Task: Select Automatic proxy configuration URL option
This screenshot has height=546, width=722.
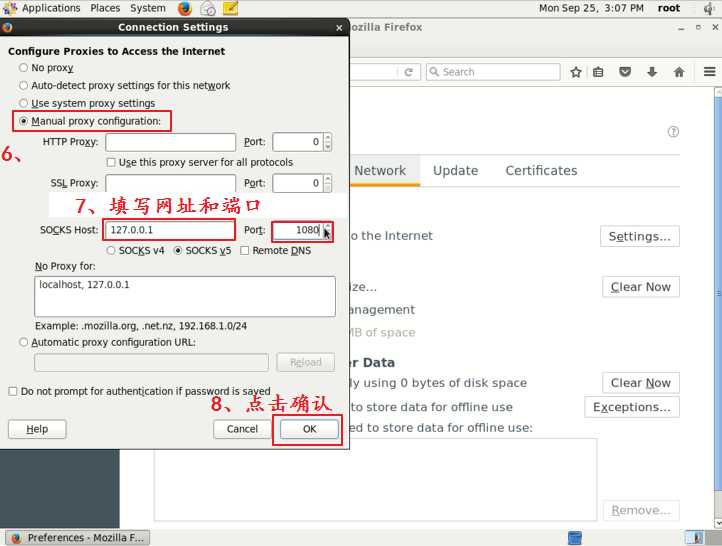Action: click(23, 342)
